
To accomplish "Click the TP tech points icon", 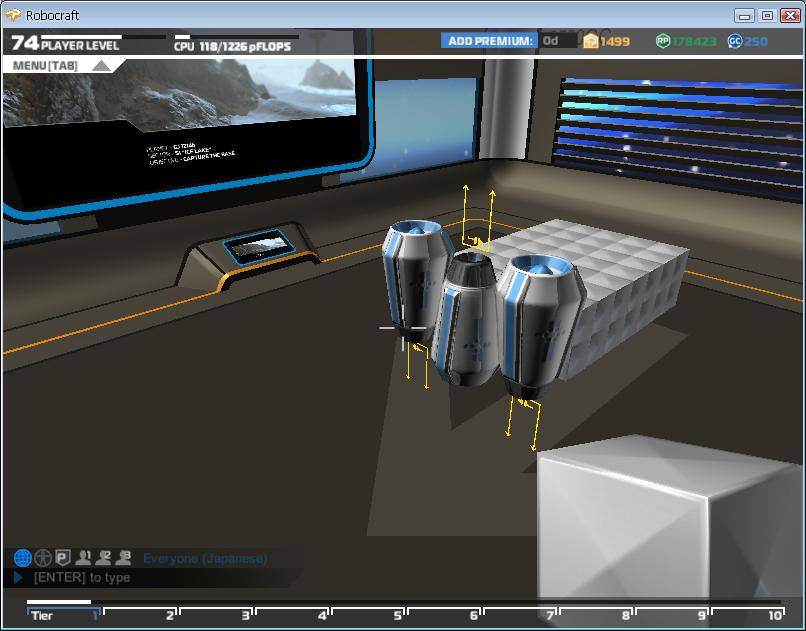I will click(x=591, y=41).
